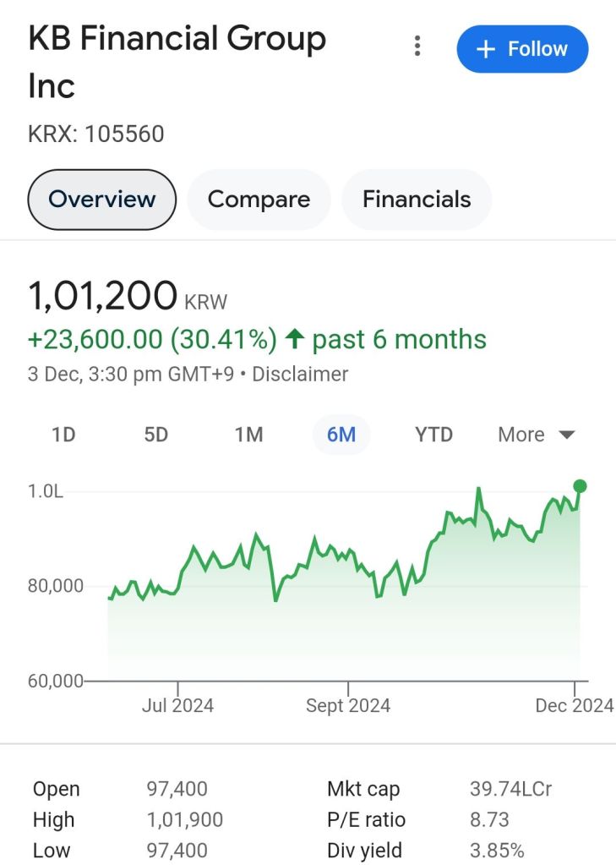Select the 5D time range
Image resolution: width=616 pixels, height=865 pixels.
click(x=156, y=435)
